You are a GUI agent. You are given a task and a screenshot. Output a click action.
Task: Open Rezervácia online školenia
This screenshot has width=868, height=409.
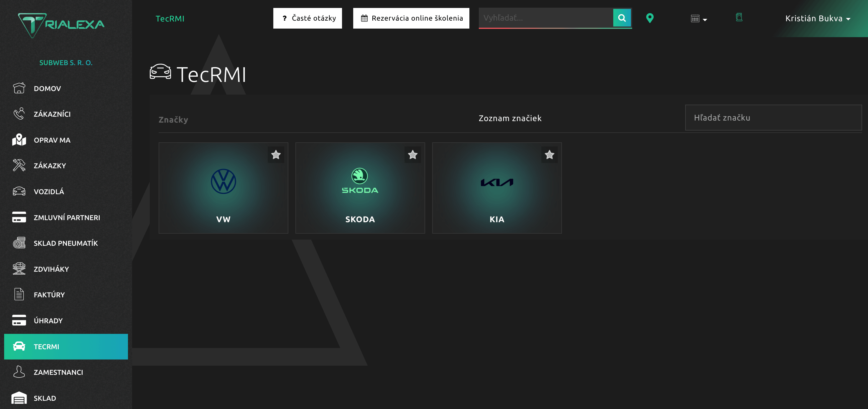[x=411, y=18]
